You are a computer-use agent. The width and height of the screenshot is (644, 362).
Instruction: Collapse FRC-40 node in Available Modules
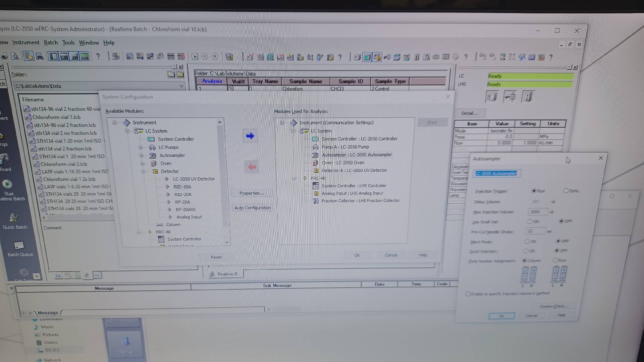point(139,232)
